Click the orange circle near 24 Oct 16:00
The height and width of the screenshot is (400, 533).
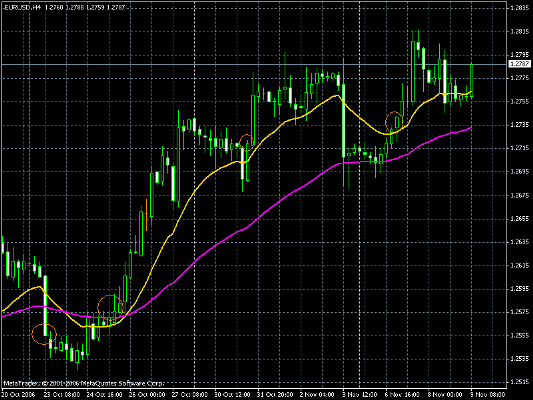(x=110, y=307)
